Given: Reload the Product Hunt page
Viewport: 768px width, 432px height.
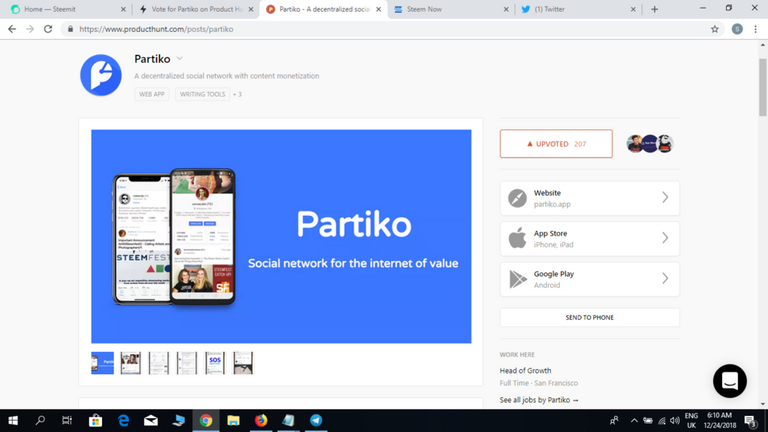Looking at the screenshot, I should (49, 29).
